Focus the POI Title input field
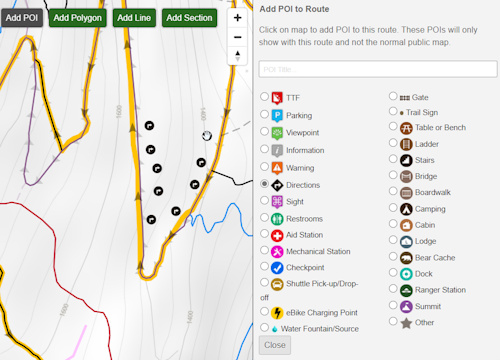 pos(378,69)
